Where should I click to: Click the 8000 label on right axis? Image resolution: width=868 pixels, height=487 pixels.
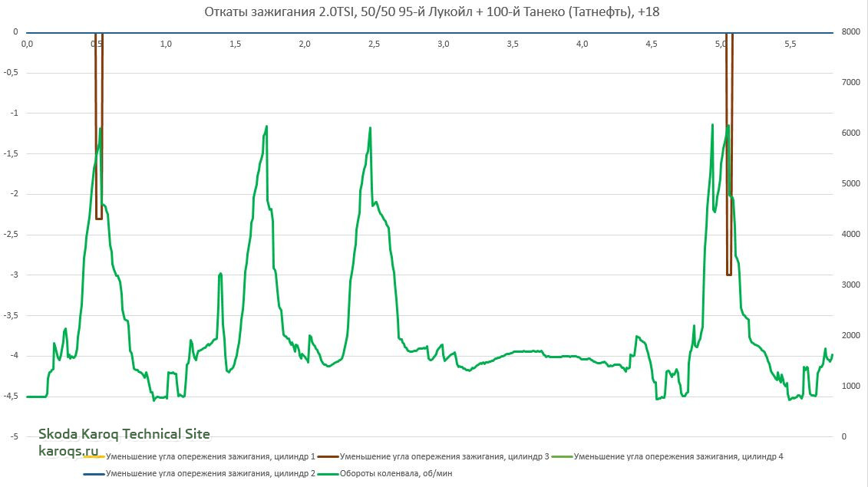point(849,32)
